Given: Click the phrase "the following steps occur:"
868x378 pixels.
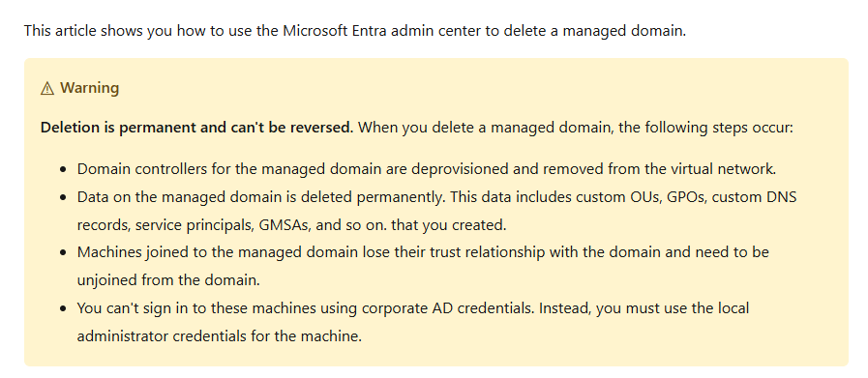Looking at the screenshot, I should pyautogui.click(x=705, y=128).
